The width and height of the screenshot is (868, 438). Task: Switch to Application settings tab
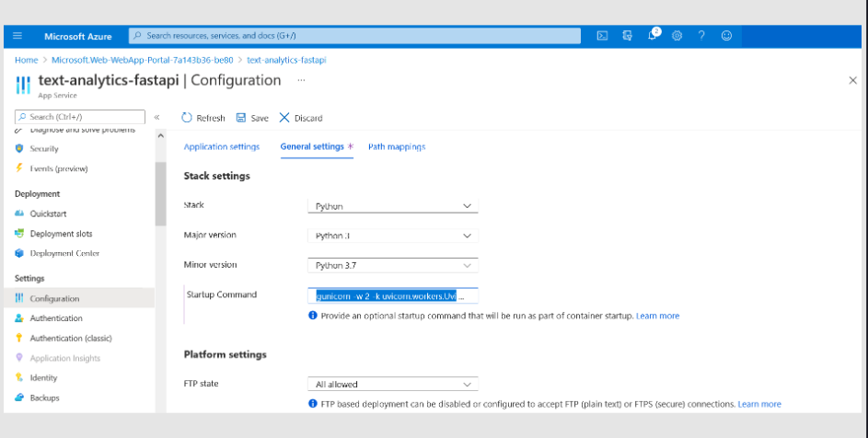[x=222, y=146]
